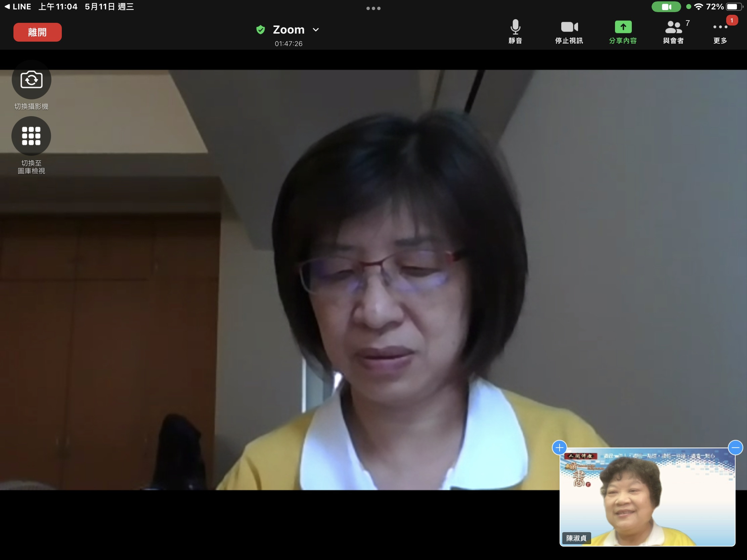Tap the three-dot multitasking indicator at top

tap(373, 8)
